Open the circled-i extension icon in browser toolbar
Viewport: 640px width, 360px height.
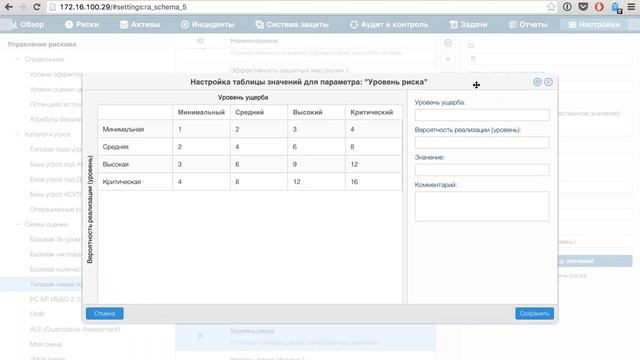[x=567, y=7]
